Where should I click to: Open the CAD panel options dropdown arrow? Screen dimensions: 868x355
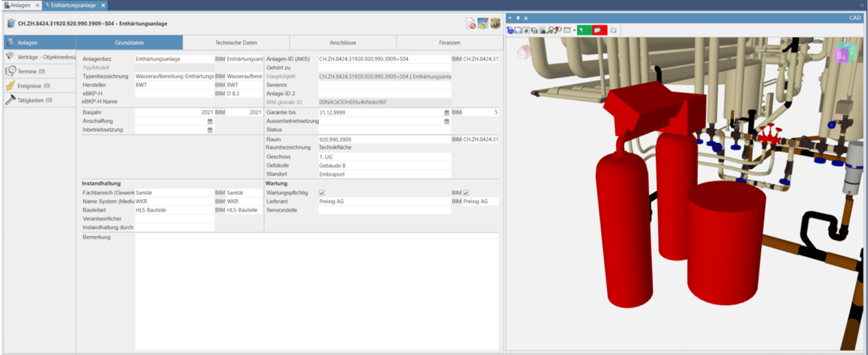coord(510,18)
